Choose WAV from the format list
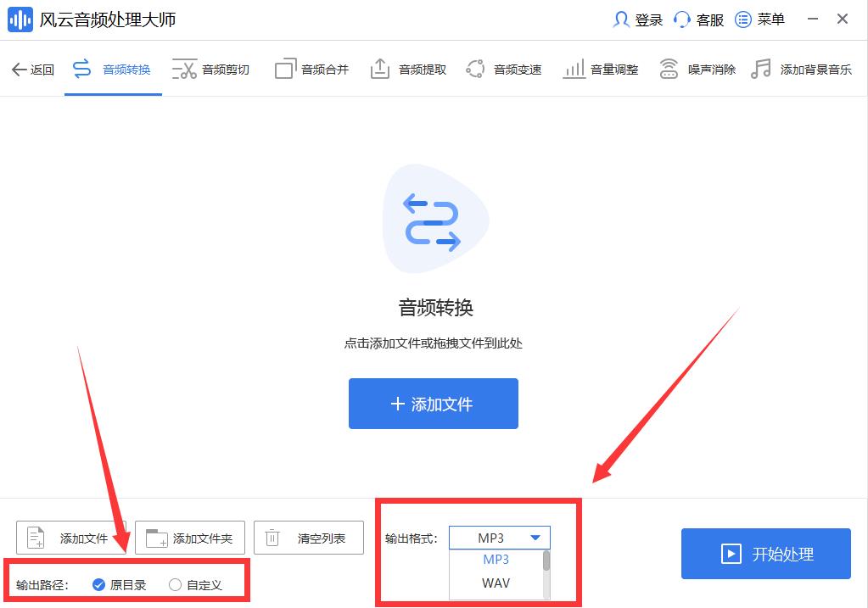This screenshot has width=868, height=608. point(496,583)
